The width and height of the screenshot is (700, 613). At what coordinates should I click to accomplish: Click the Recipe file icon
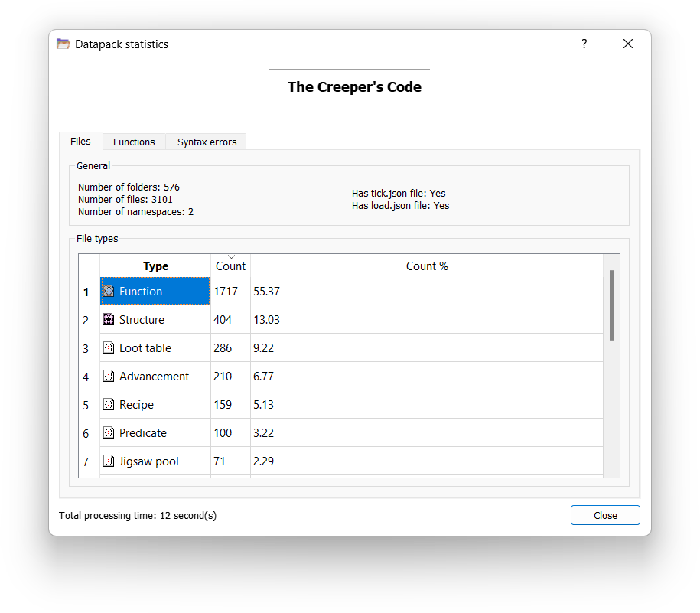[109, 405]
